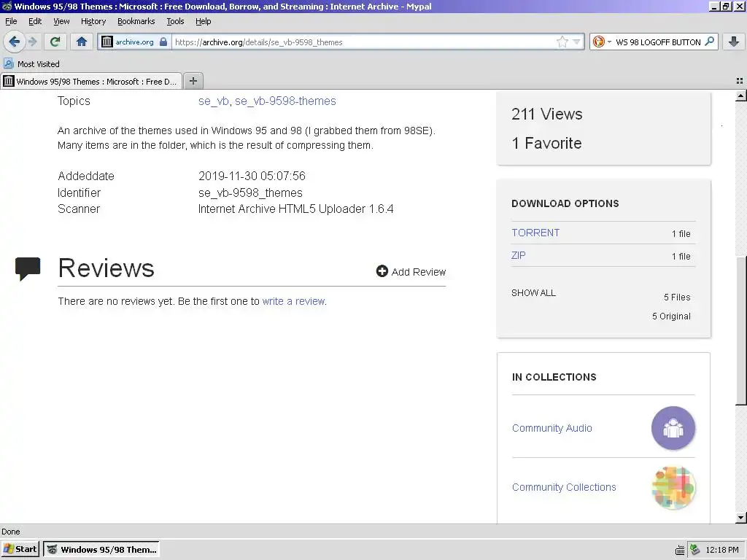Open the Community Collections thumbnail image
747x560 pixels.
point(673,488)
